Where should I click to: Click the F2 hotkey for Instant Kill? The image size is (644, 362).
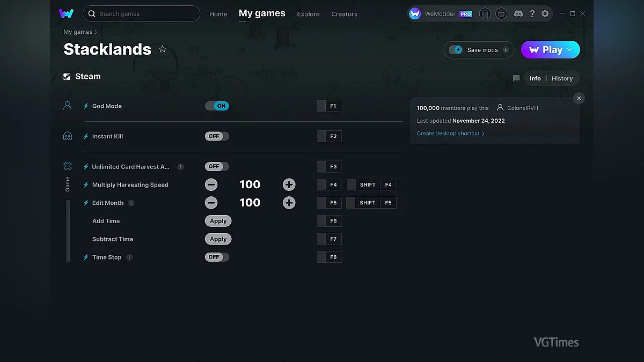(329, 136)
